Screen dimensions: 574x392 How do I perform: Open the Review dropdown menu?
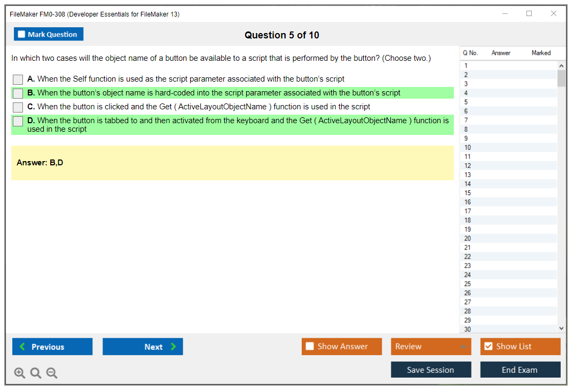coord(430,347)
